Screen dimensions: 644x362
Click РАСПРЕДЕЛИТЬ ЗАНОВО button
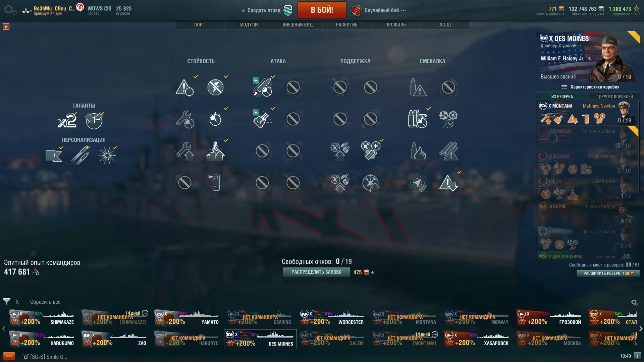(316, 272)
